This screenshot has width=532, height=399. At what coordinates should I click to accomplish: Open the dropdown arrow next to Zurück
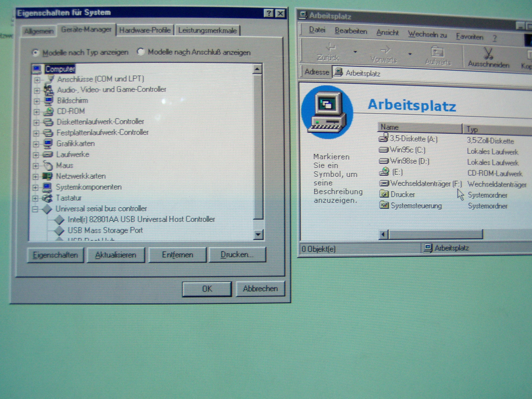(x=355, y=52)
